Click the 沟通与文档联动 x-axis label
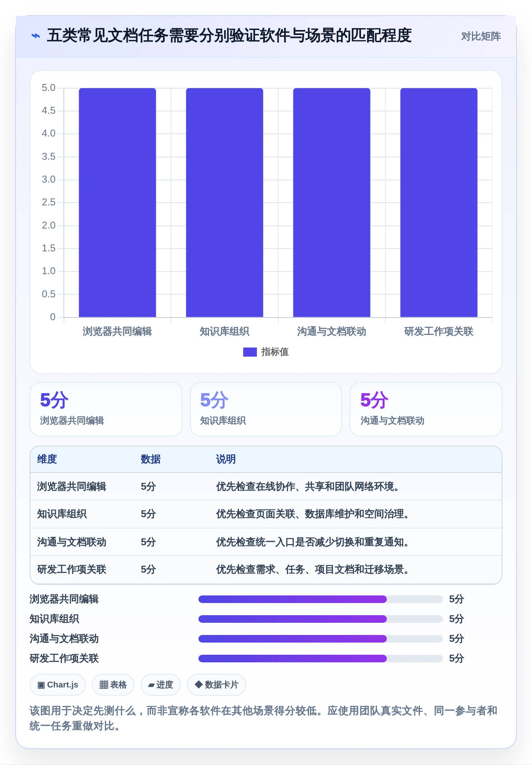Screen dimensions: 532x765 [x=332, y=332]
